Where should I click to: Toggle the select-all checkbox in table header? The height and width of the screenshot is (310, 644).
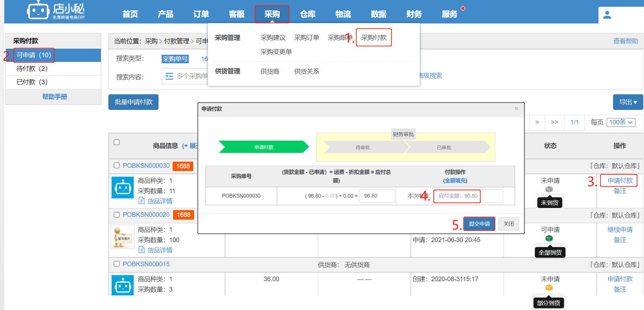[x=117, y=142]
